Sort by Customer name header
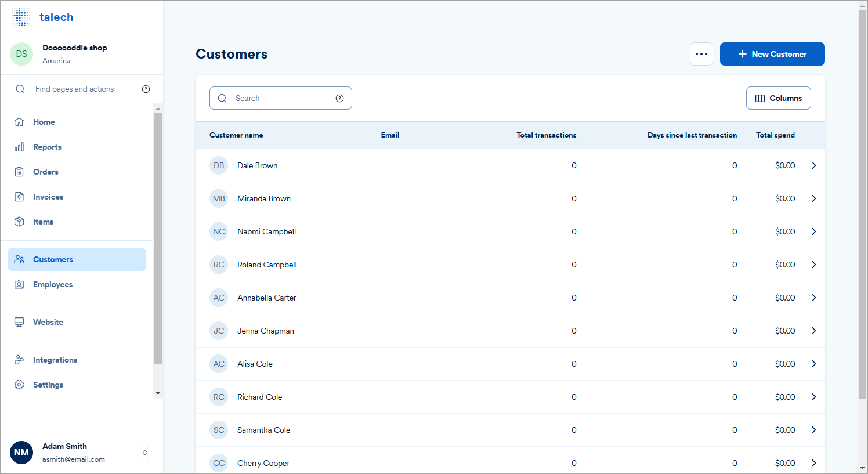The height and width of the screenshot is (474, 868). 236,135
